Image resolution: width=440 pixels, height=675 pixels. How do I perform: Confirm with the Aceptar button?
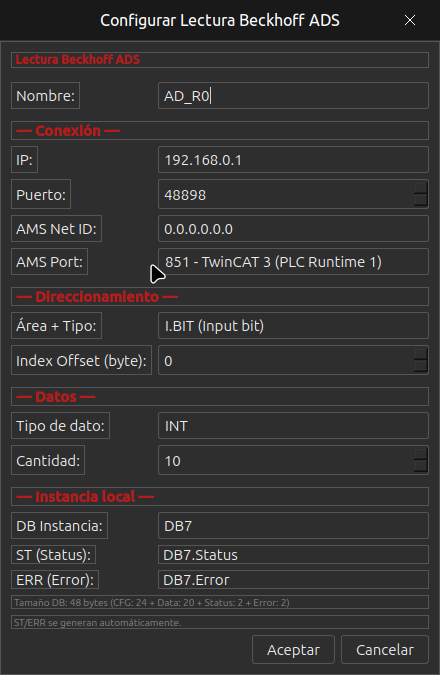pyautogui.click(x=293, y=650)
